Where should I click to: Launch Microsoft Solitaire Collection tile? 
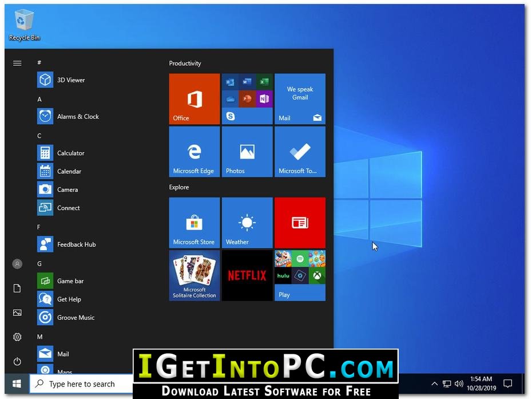tap(194, 275)
